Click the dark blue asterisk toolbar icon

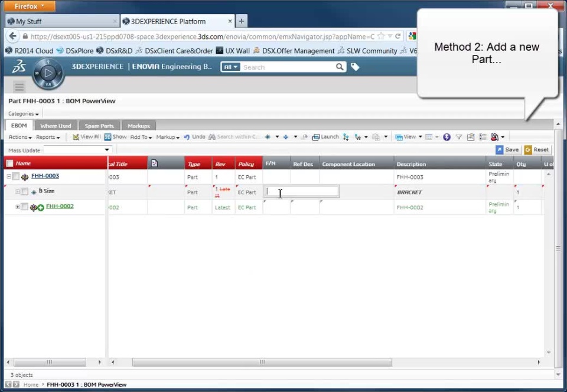point(268,137)
